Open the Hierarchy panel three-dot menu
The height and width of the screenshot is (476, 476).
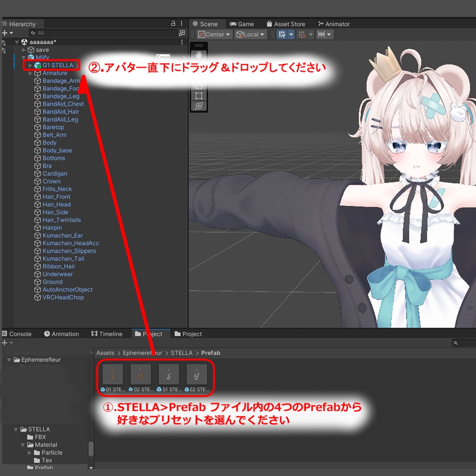(x=181, y=23)
